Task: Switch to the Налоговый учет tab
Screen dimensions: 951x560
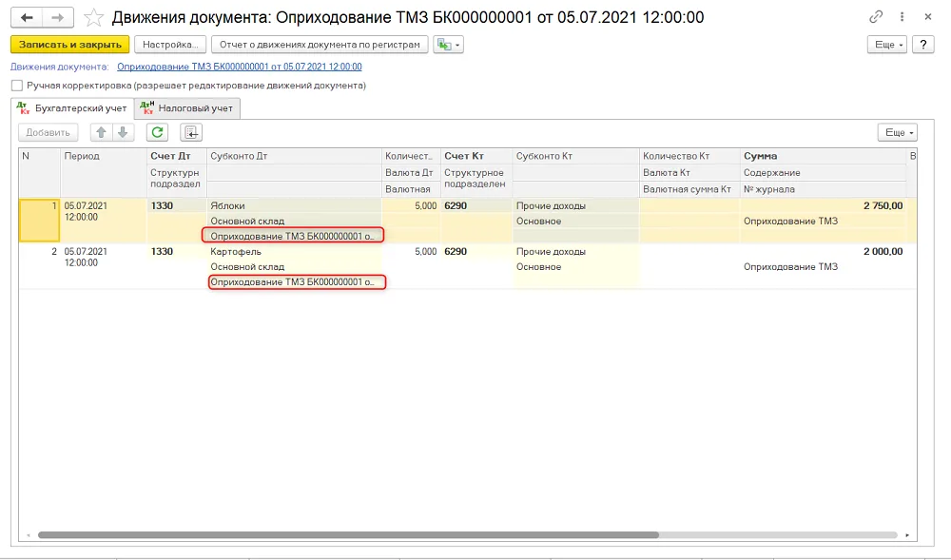Action: pos(187,108)
